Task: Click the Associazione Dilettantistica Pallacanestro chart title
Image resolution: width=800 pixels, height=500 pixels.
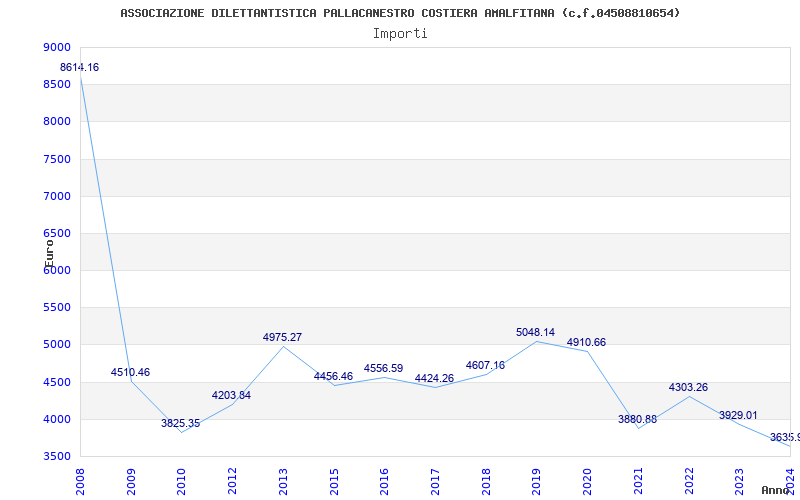Action: coord(401,13)
